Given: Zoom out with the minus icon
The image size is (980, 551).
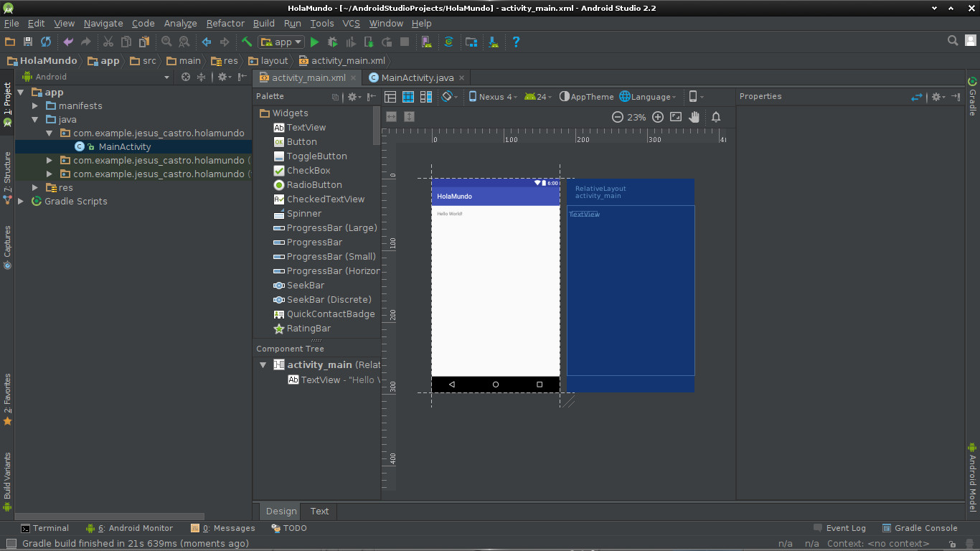Looking at the screenshot, I should point(618,117).
